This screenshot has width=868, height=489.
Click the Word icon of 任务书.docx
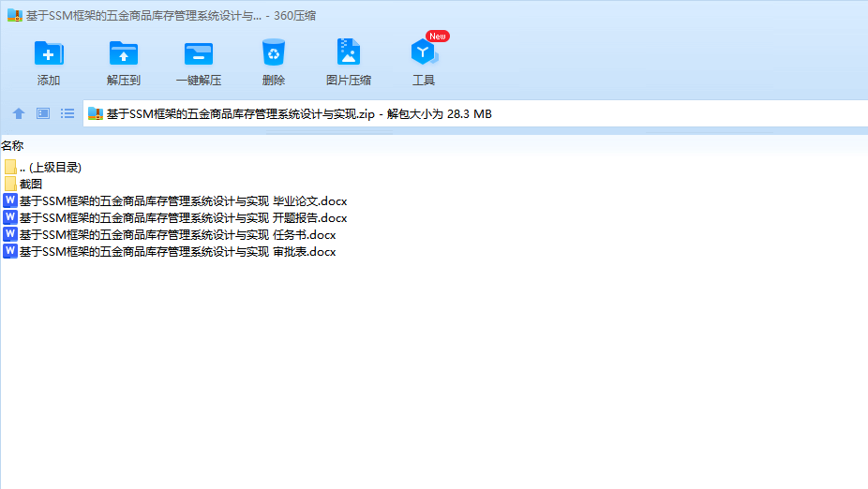point(10,234)
